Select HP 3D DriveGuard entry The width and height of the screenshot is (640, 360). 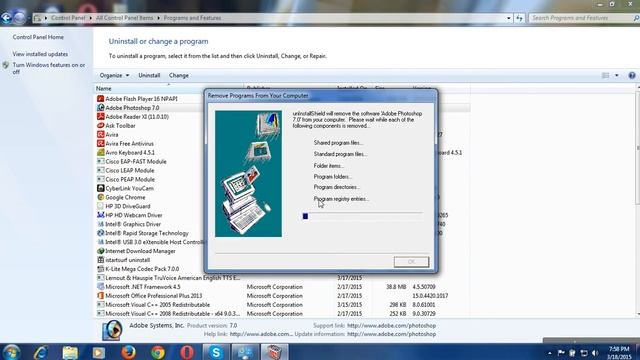pyautogui.click(x=127, y=207)
